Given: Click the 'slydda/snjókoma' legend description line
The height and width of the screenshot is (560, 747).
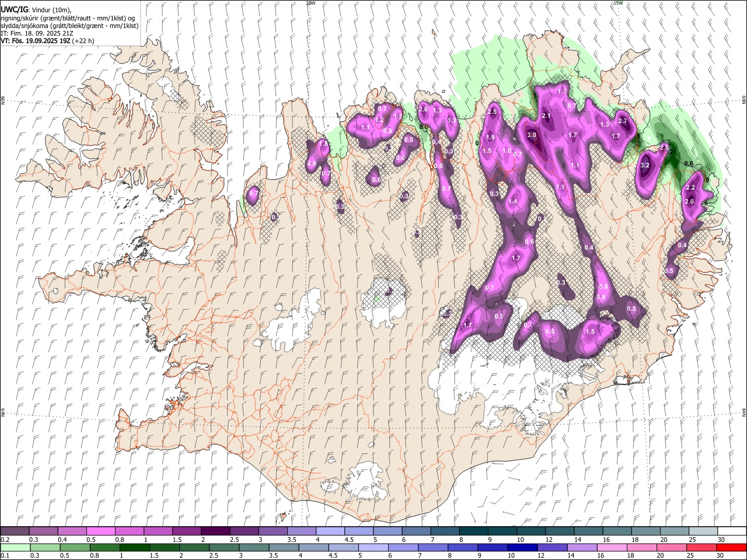Looking at the screenshot, I should (x=69, y=26).
